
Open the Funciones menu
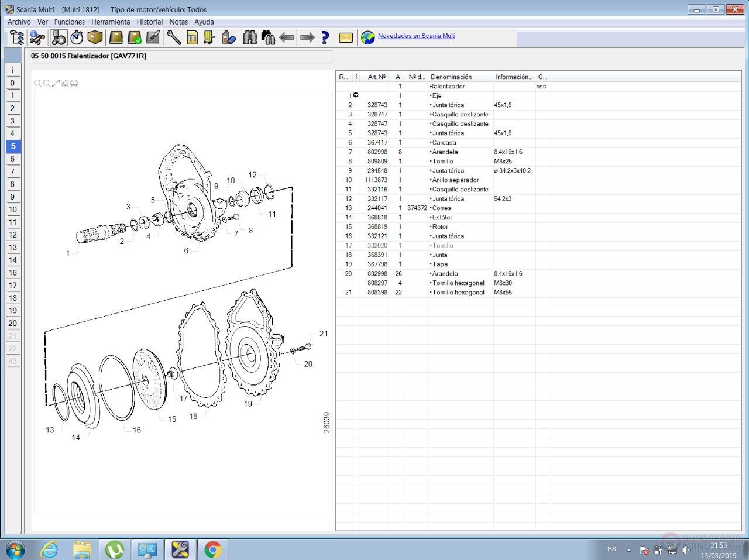coord(69,22)
